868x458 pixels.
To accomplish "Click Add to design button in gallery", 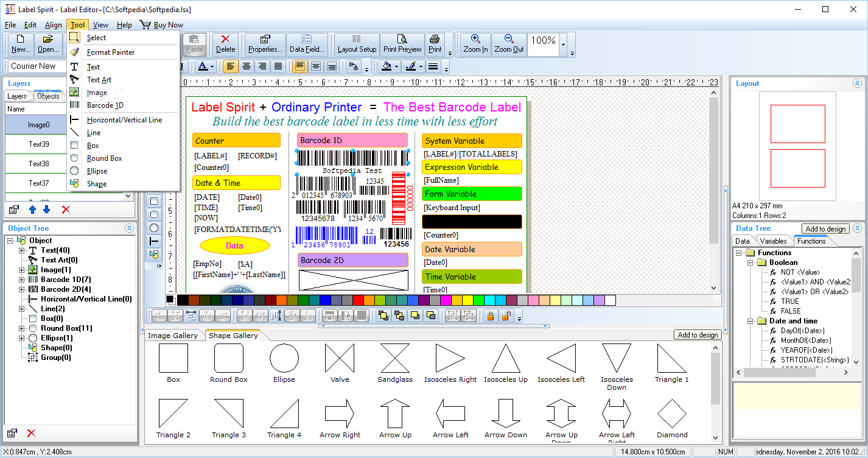I will [x=698, y=335].
